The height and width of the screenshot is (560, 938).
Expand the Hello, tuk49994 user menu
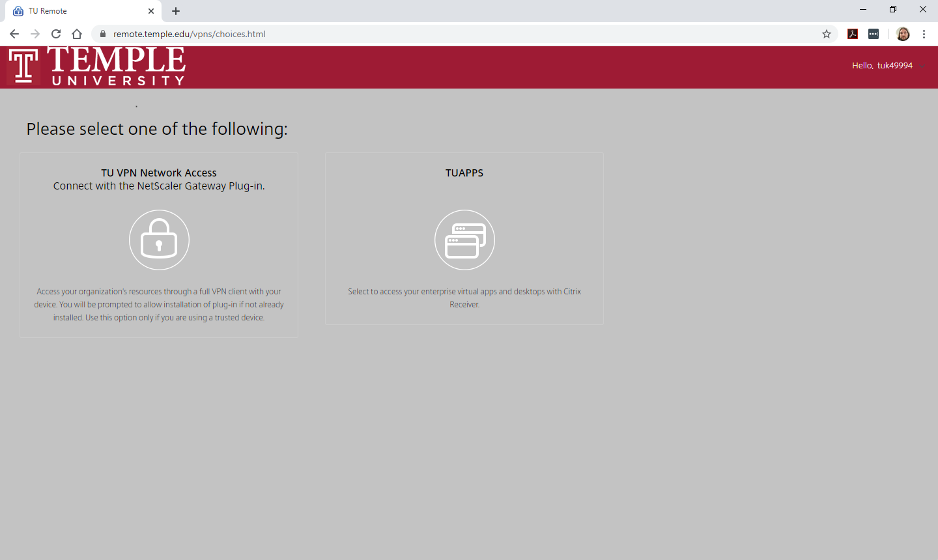[888, 66]
